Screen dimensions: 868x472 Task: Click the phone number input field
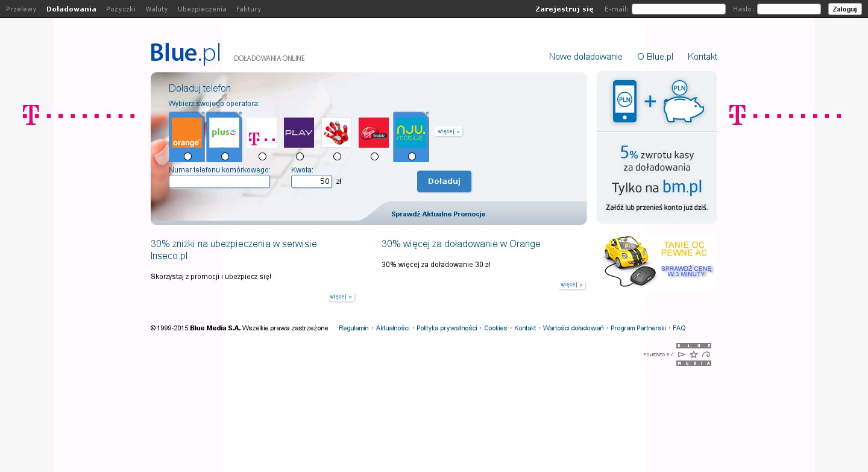pyautogui.click(x=219, y=181)
